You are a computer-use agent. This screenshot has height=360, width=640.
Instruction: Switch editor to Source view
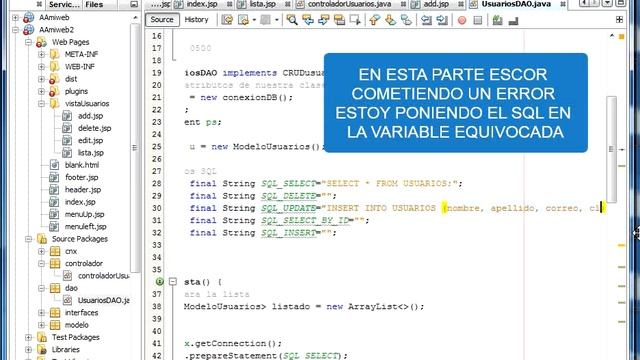pos(162,20)
